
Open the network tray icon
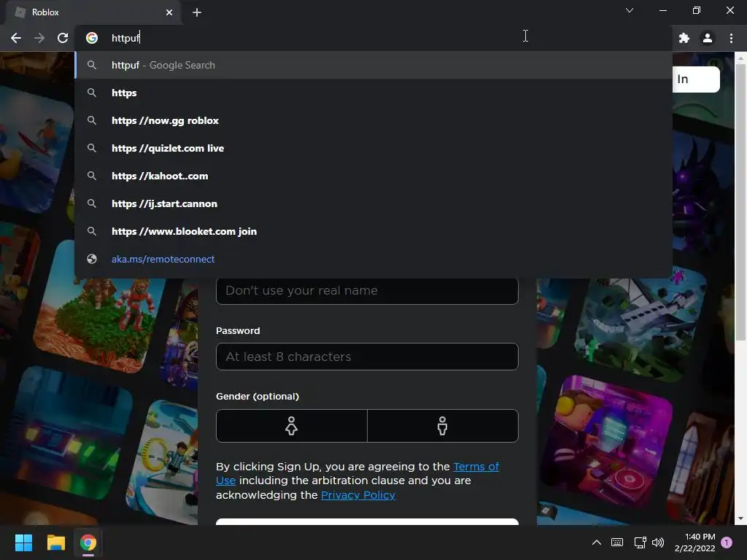click(640, 542)
